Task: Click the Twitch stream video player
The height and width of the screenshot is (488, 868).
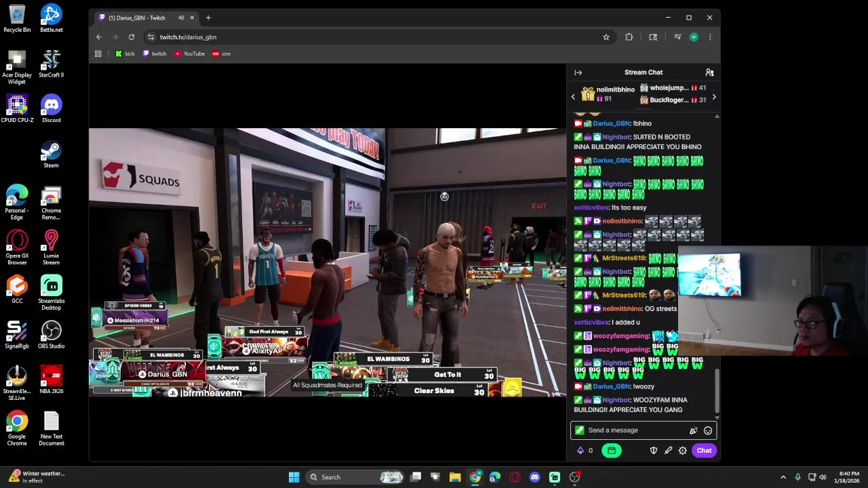Action: coord(328,262)
